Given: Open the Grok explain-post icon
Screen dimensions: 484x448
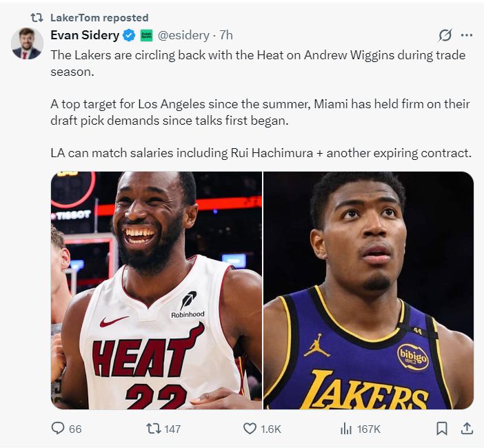Looking at the screenshot, I should (x=445, y=35).
